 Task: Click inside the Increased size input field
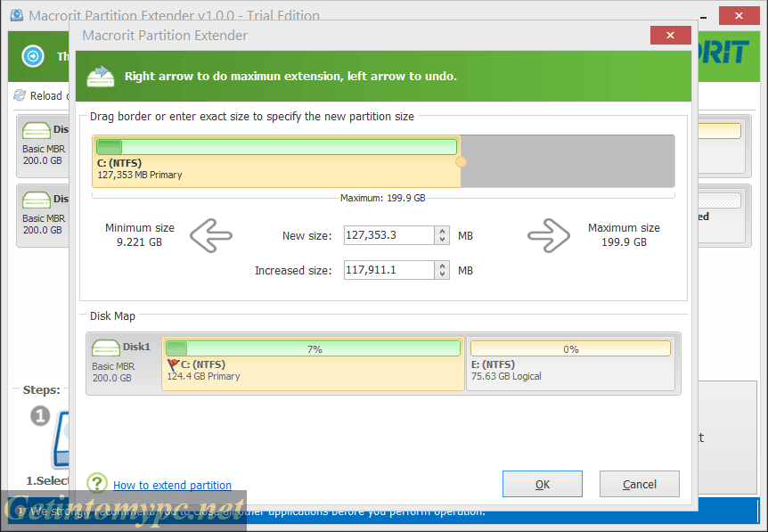[x=389, y=269]
